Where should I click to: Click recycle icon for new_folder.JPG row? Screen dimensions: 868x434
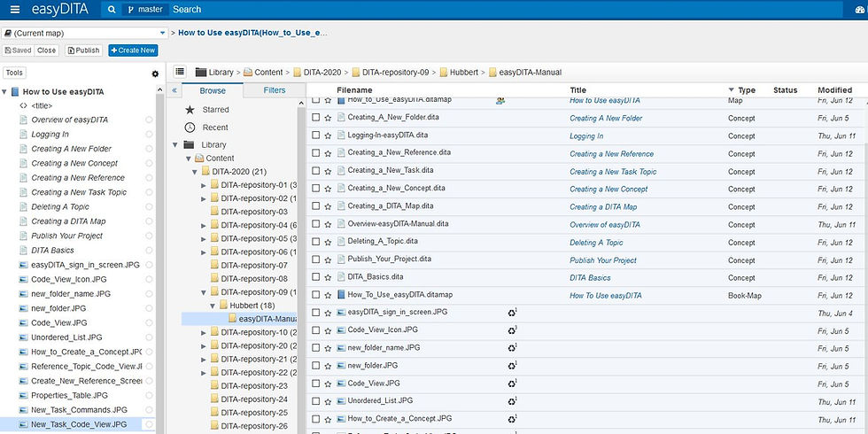[x=512, y=366]
